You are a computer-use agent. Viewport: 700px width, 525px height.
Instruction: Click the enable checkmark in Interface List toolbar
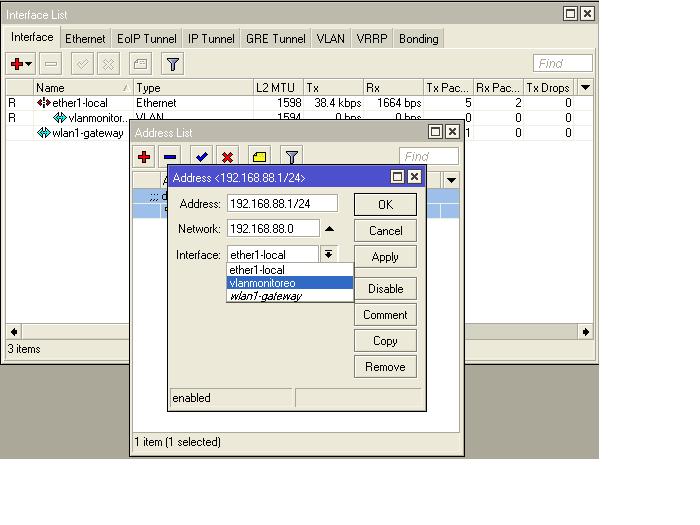click(x=83, y=64)
